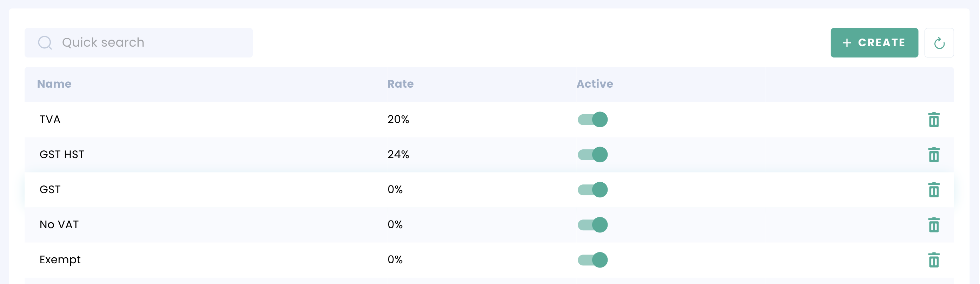Deactivate the No VAT tax

click(592, 225)
